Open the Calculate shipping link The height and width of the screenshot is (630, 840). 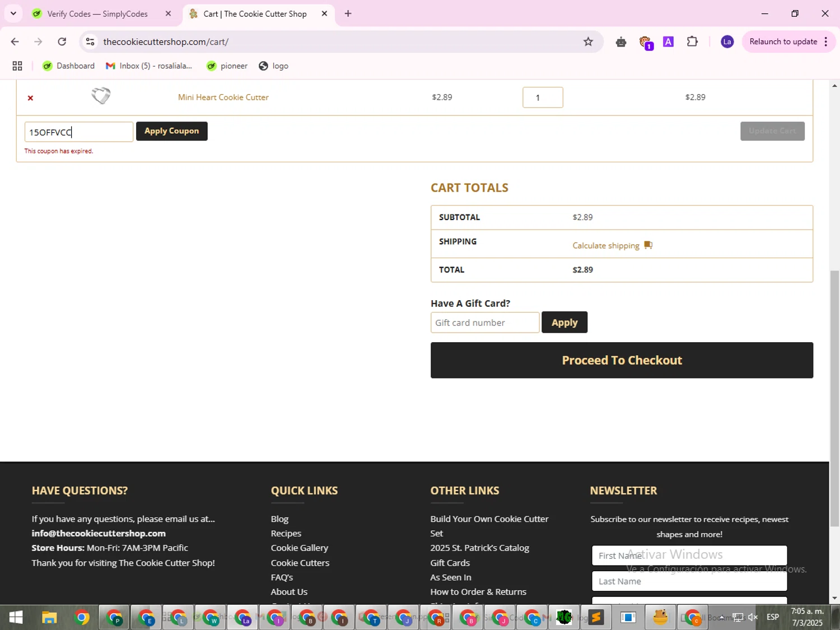(606, 245)
